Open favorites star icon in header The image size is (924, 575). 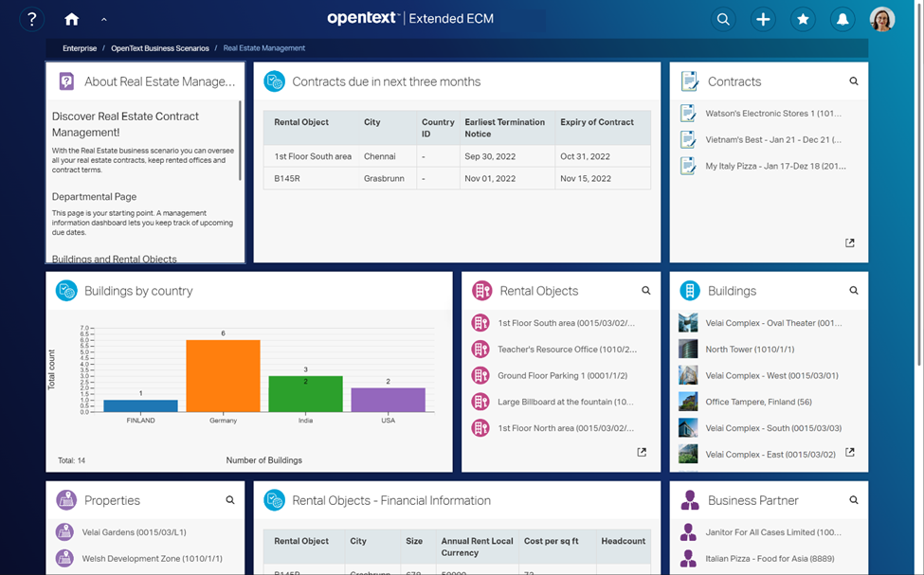click(803, 20)
